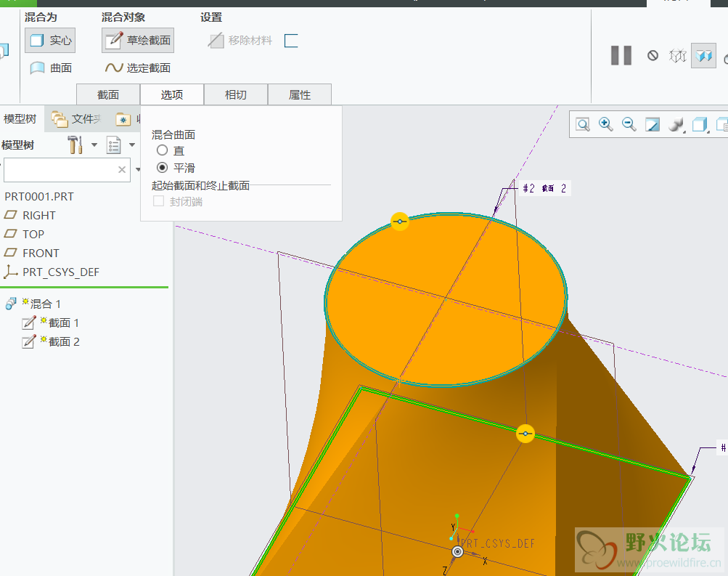Open the 属性 tab

coord(300,94)
